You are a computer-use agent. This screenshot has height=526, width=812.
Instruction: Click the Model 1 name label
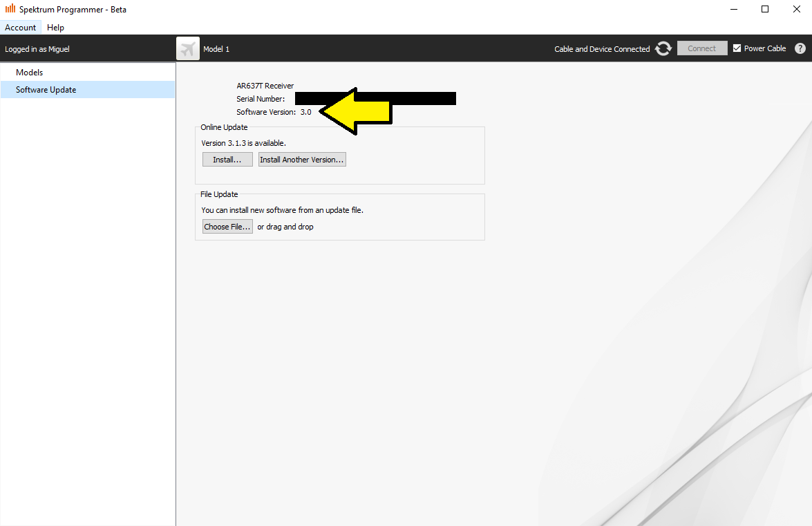point(216,49)
